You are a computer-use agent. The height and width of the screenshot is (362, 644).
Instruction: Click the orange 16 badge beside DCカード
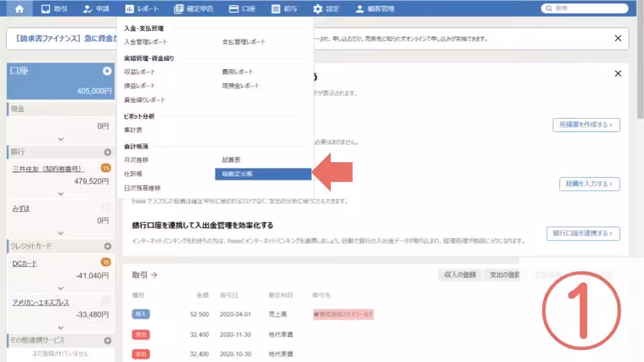point(105,262)
